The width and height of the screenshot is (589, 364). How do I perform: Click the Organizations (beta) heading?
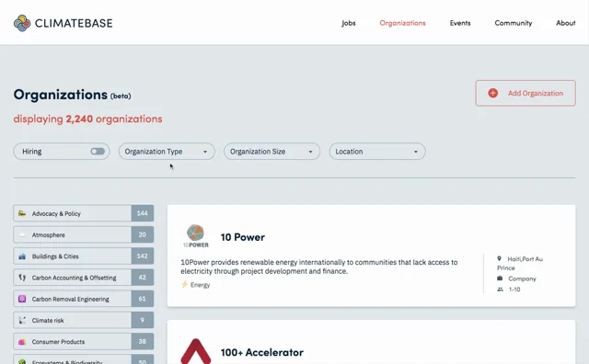click(x=72, y=95)
